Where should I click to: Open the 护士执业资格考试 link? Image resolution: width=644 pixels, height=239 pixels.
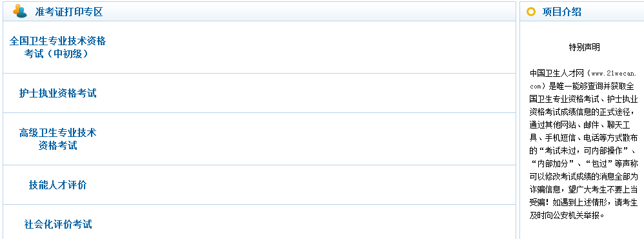(57, 94)
